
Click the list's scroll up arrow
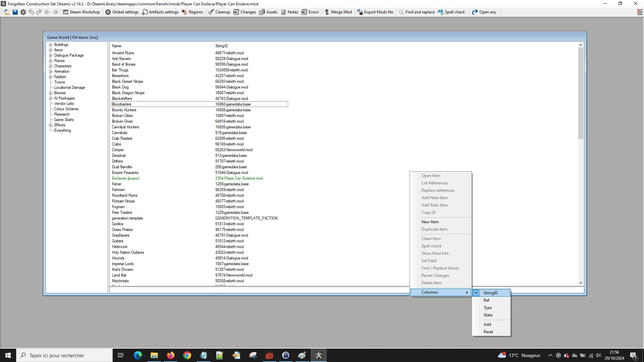[581, 45]
